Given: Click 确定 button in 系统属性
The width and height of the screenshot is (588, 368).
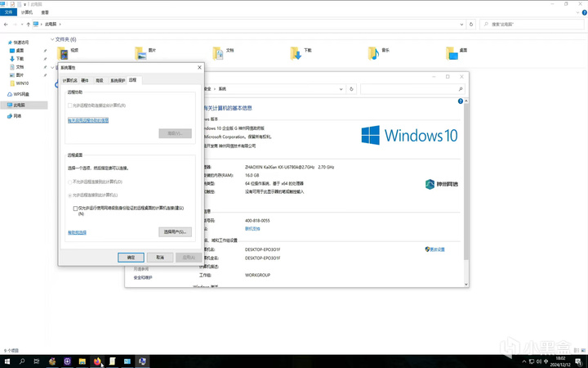Looking at the screenshot, I should click(131, 258).
